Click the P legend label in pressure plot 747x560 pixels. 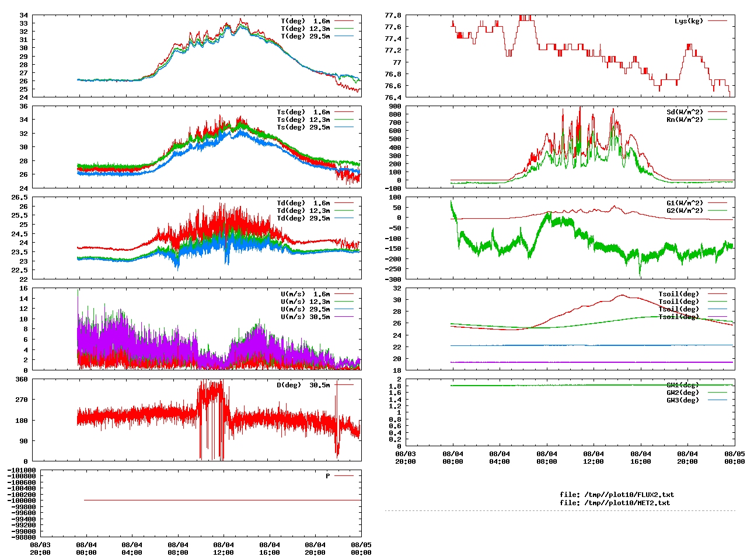328,476
